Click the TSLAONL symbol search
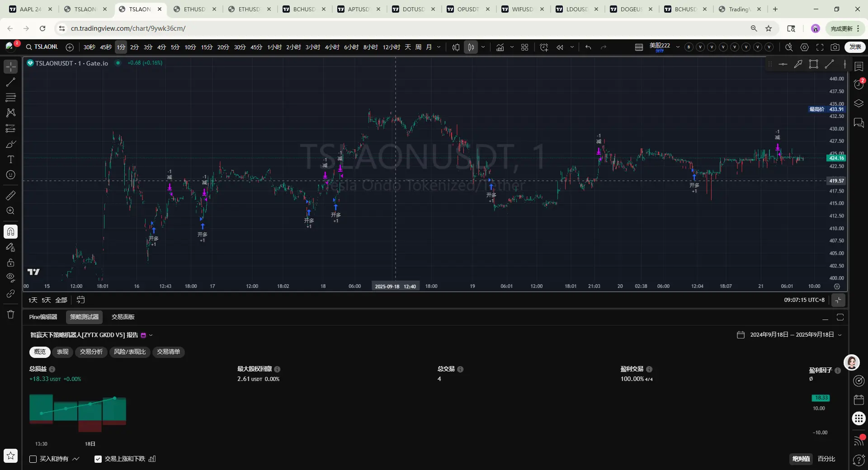 point(42,47)
